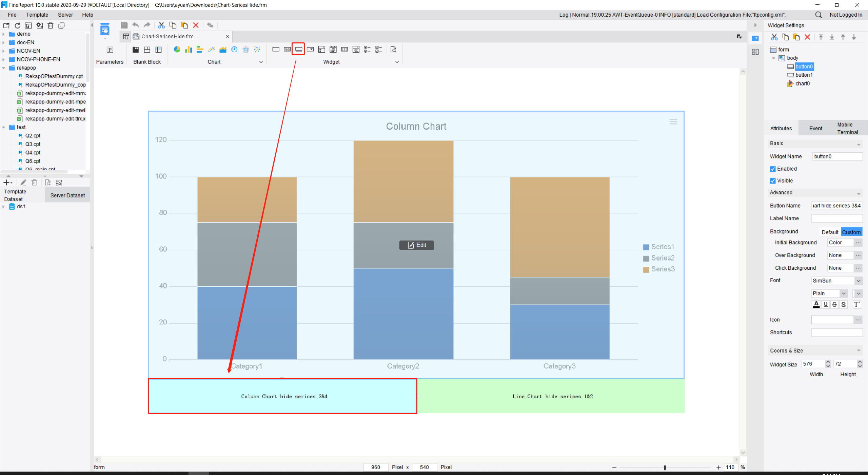The width and height of the screenshot is (868, 475).
Task: Set Background to Custom
Action: (851, 232)
